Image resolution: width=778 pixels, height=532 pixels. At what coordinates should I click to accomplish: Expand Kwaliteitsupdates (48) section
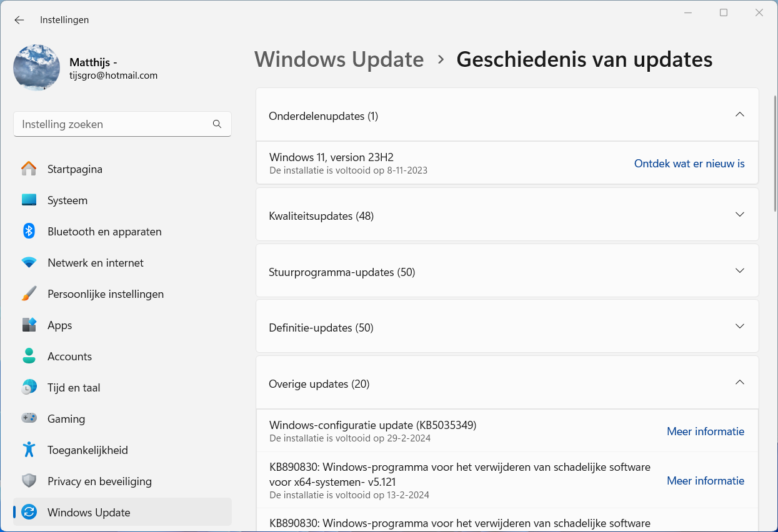[x=740, y=215]
